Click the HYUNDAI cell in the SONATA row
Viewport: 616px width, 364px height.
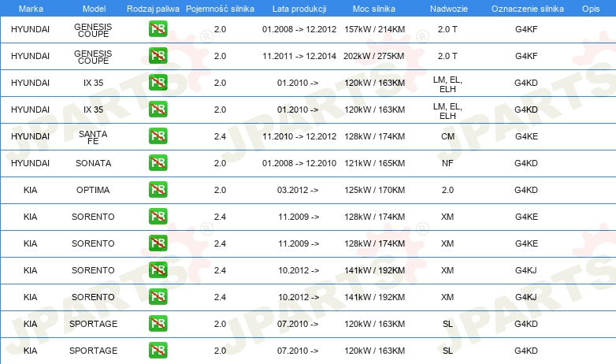(30, 163)
